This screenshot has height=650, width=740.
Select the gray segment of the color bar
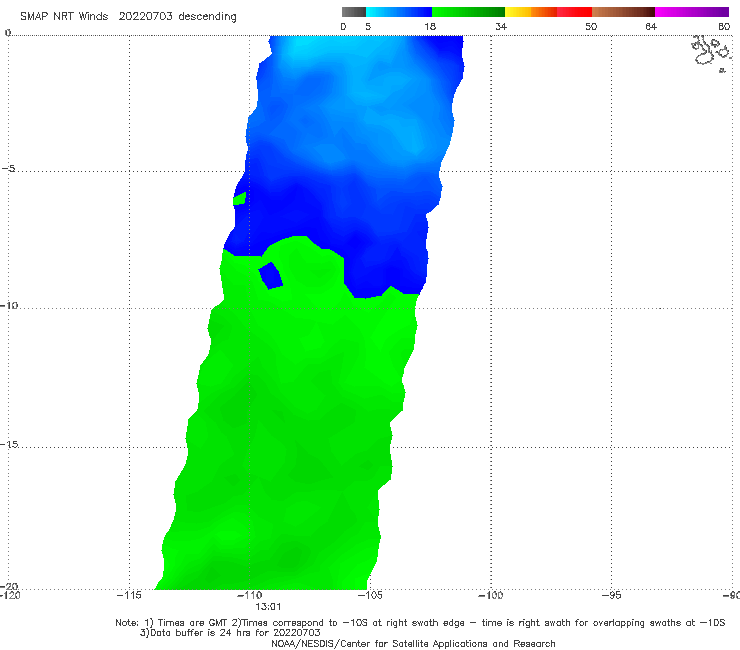pos(354,12)
